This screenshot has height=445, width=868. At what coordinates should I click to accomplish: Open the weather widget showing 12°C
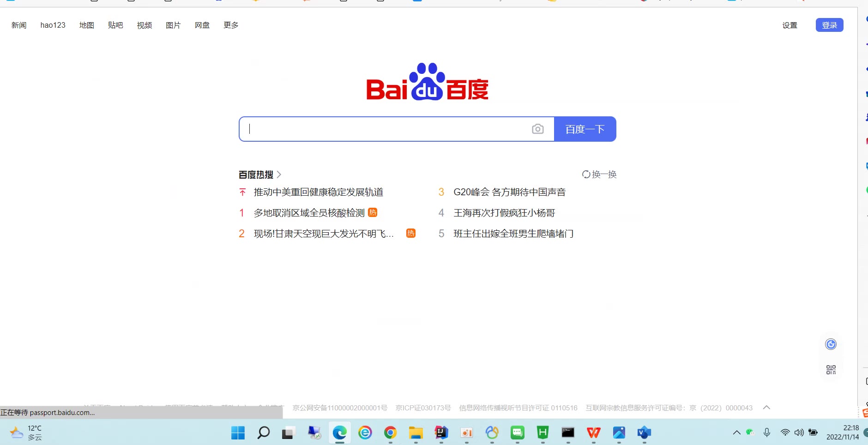coord(26,433)
